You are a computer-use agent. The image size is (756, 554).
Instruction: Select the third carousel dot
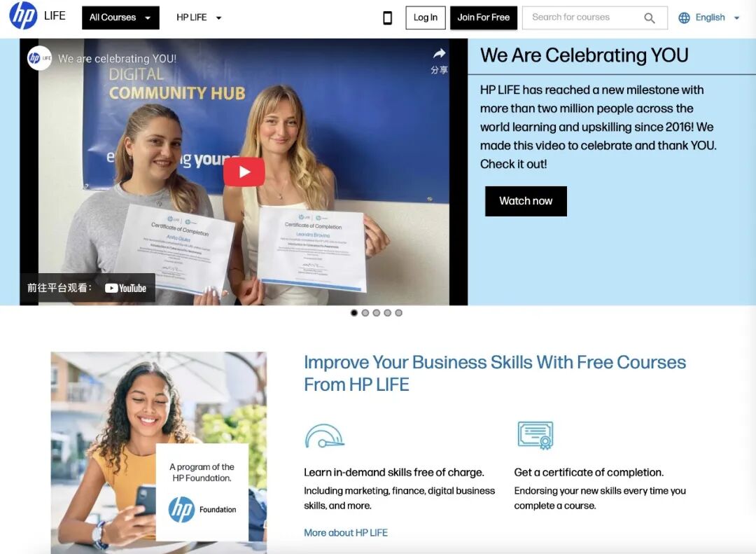(376, 312)
